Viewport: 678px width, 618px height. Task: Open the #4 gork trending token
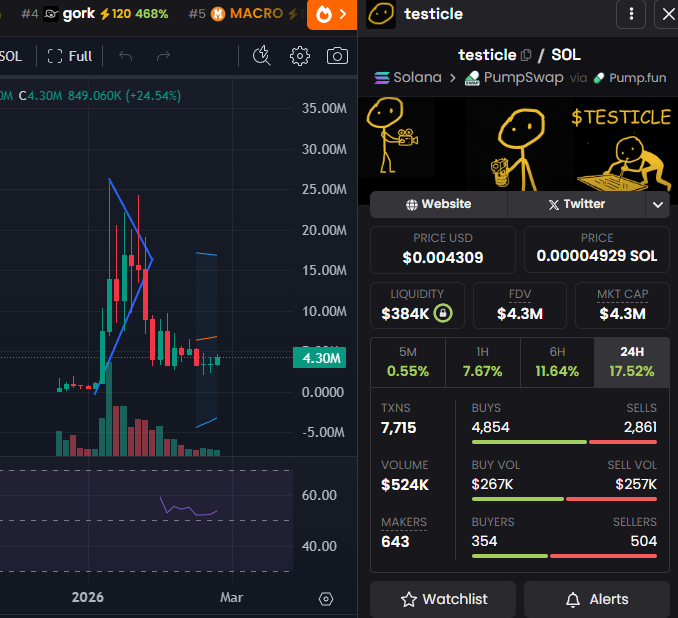(95, 14)
